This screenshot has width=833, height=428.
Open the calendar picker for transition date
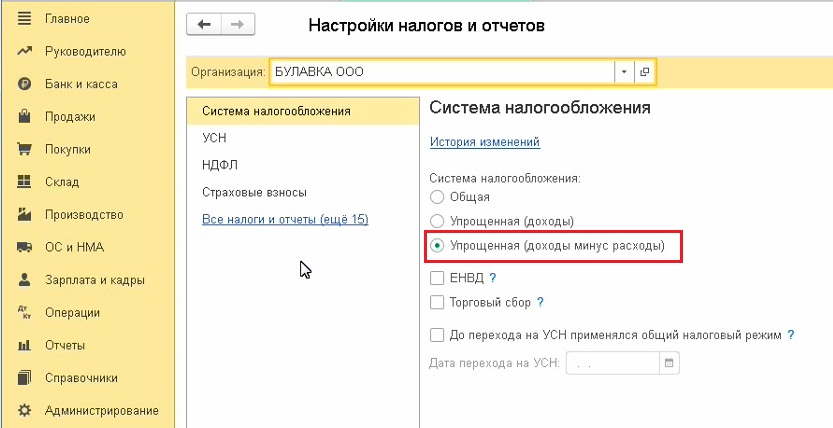point(669,362)
